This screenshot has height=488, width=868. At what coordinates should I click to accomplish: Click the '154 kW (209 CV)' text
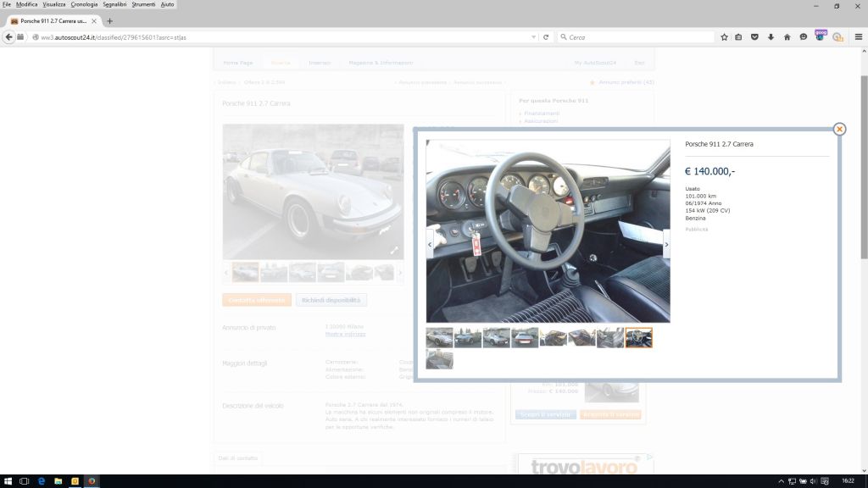click(x=708, y=210)
